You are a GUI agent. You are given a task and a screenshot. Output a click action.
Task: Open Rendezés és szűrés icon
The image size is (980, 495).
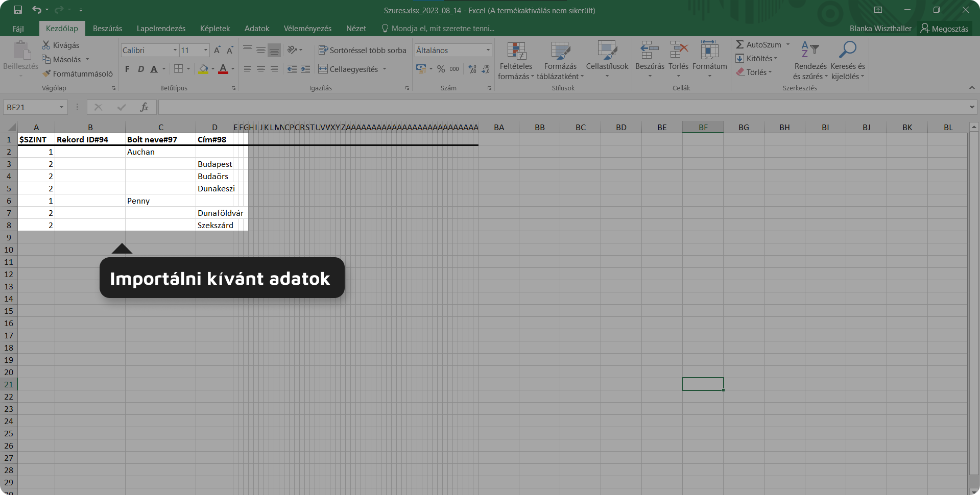coord(810,50)
